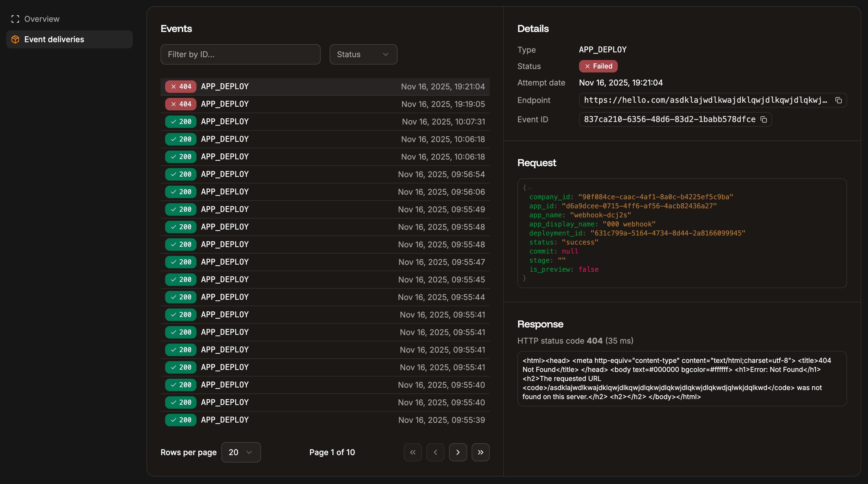Copy the Event ID with its copy icon
Image resolution: width=868 pixels, height=484 pixels.
tap(764, 120)
